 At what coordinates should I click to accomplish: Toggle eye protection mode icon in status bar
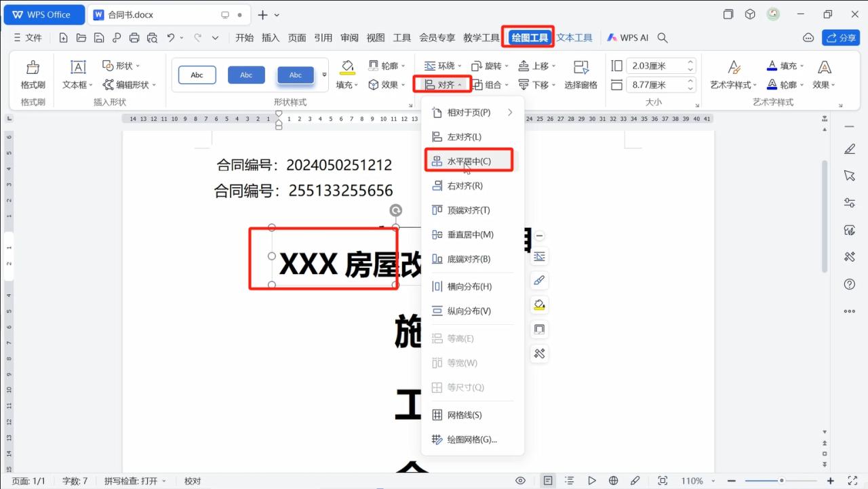click(520, 481)
